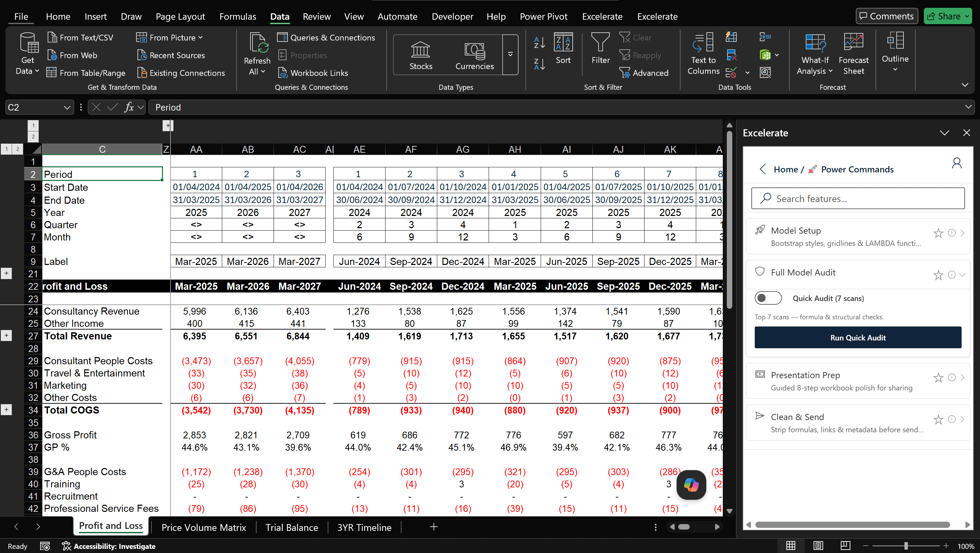The height and width of the screenshot is (553, 980).
Task: Switch to Normal view in status bar
Action: [x=790, y=546]
